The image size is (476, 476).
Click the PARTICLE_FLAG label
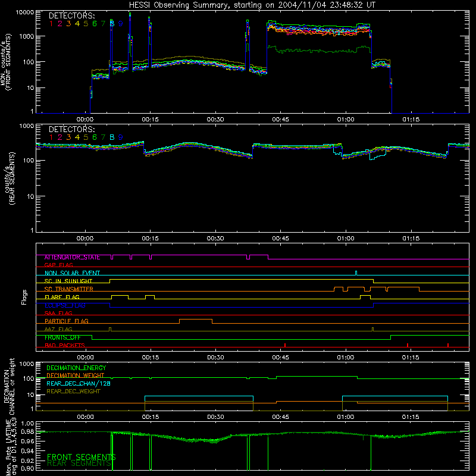[x=67, y=321]
